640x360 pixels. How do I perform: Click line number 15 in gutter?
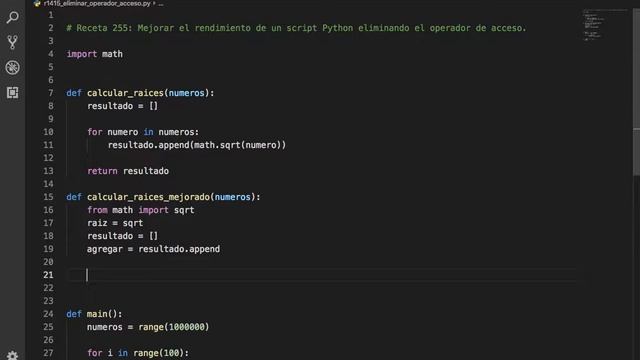coord(48,197)
